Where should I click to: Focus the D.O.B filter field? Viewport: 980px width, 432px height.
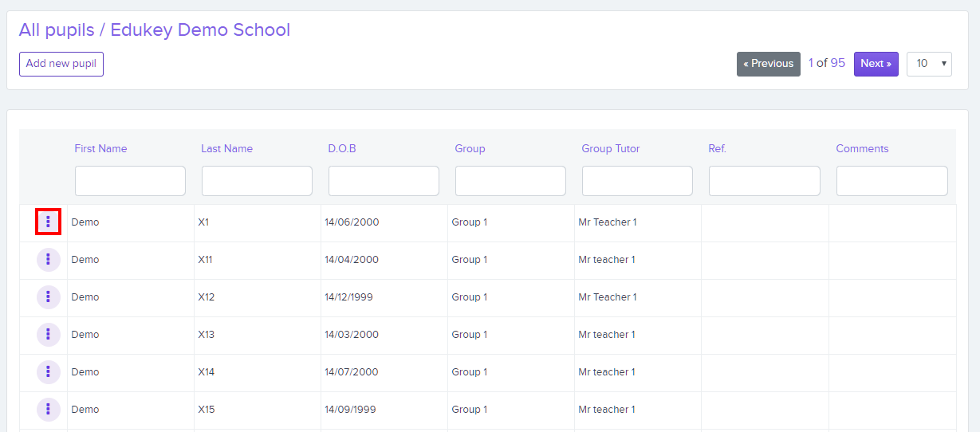[384, 181]
